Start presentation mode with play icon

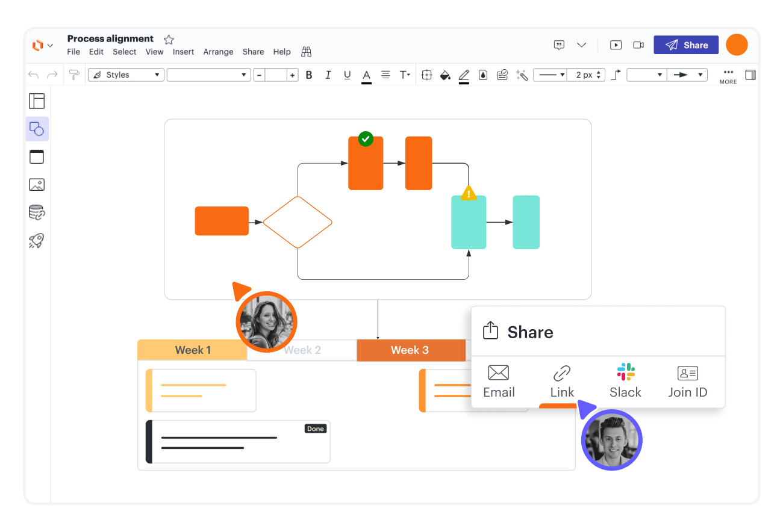616,45
